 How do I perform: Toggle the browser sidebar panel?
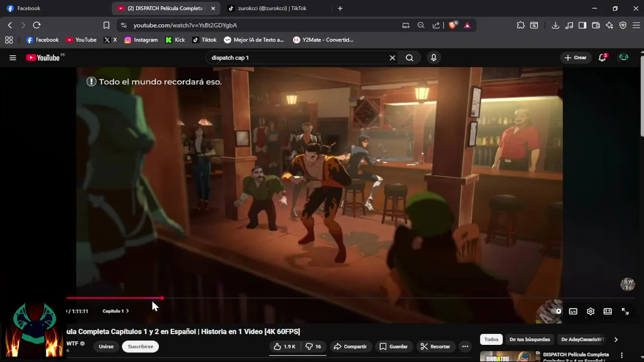click(582, 25)
